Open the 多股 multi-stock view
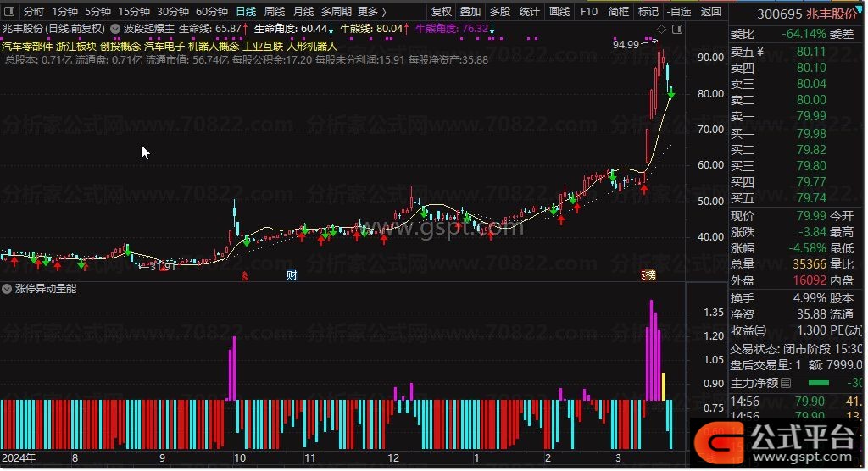Screen dimensions: 868x471 (x=500, y=11)
